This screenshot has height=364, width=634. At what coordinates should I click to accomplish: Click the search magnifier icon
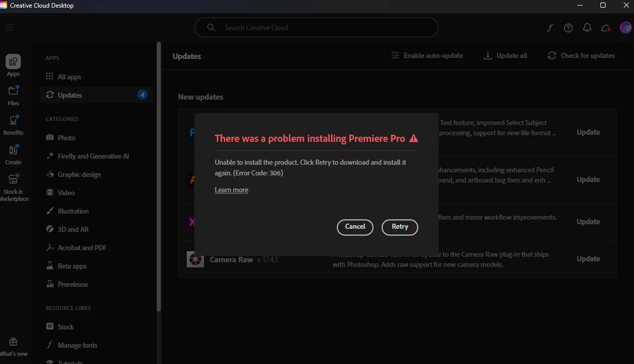[211, 27]
